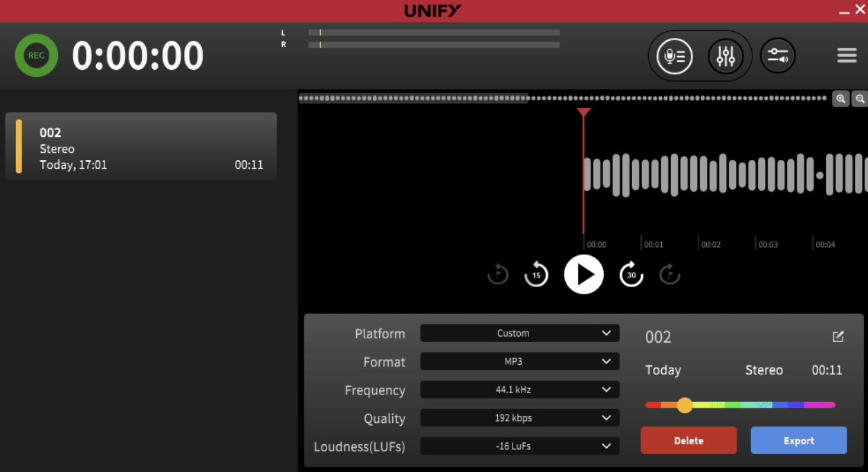The height and width of the screenshot is (472, 868).
Task: Rename recording 002 via edit icon
Action: pyautogui.click(x=838, y=337)
